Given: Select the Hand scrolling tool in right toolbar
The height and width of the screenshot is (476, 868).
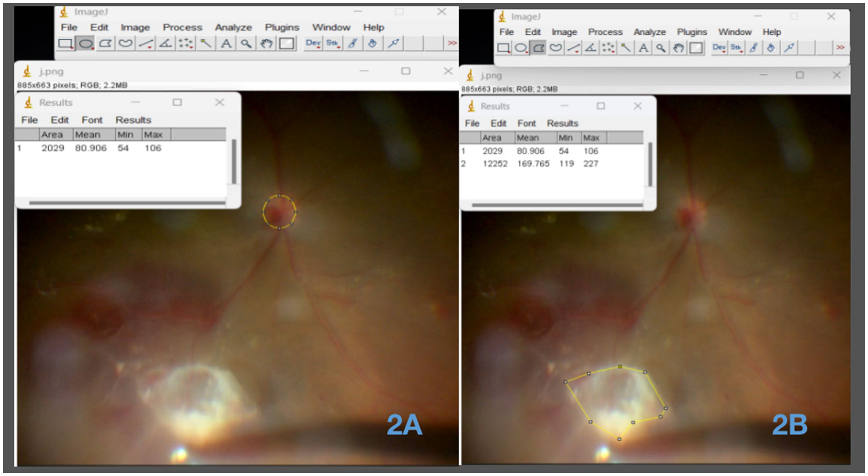Looking at the screenshot, I should pyautogui.click(x=678, y=48).
